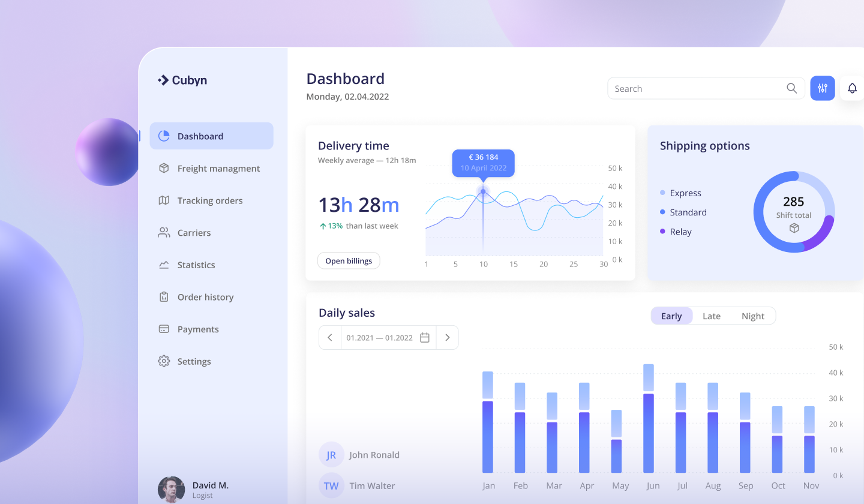
Task: Click the Settings gear icon
Action: coord(164,361)
